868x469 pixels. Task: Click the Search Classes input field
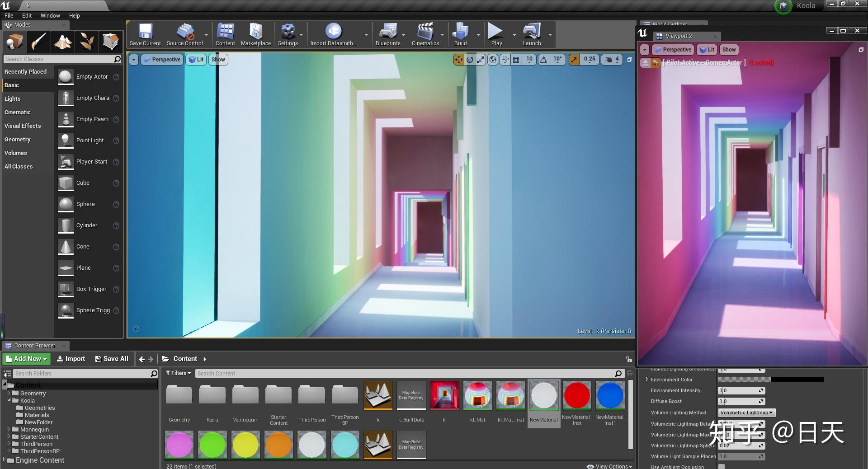click(62, 59)
